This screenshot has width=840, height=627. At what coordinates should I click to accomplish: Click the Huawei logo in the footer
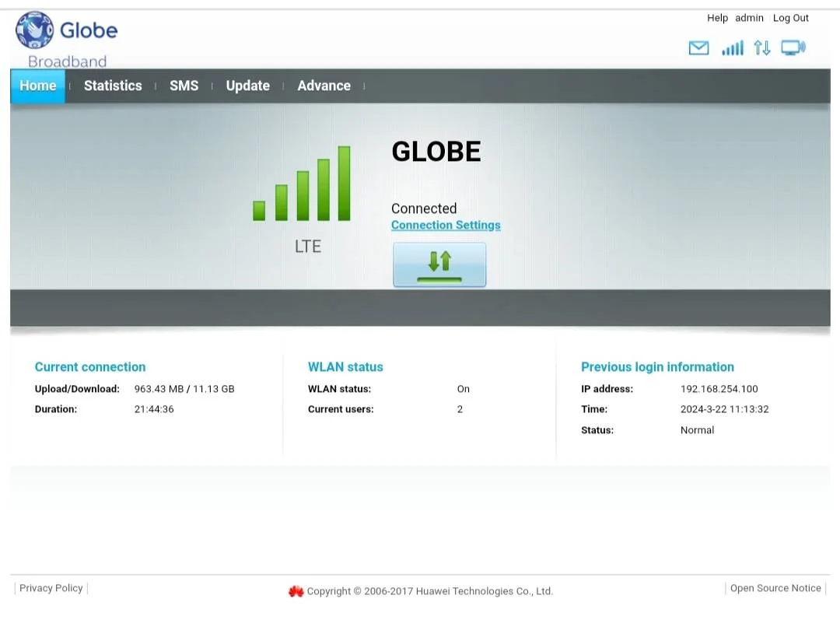point(296,591)
